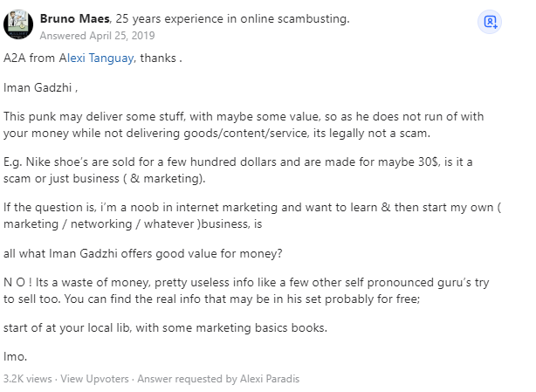Screen dimensions: 536x392
Task: Click the 'all what Iman Gadzhi offers' question line
Action: click(x=143, y=253)
